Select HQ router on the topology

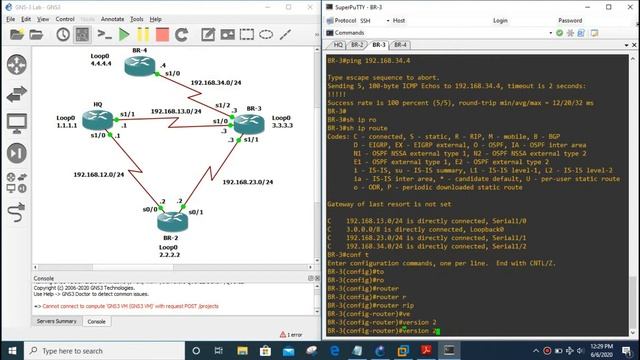pyautogui.click(x=98, y=120)
